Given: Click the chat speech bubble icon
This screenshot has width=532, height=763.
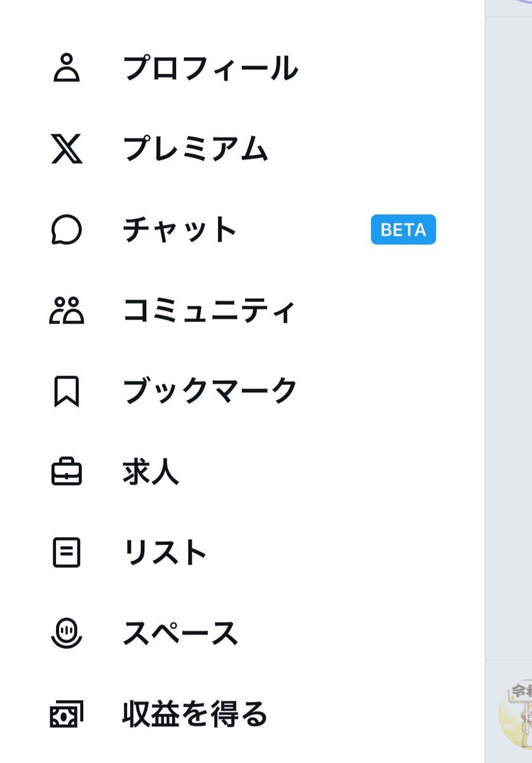Looking at the screenshot, I should 66,230.
